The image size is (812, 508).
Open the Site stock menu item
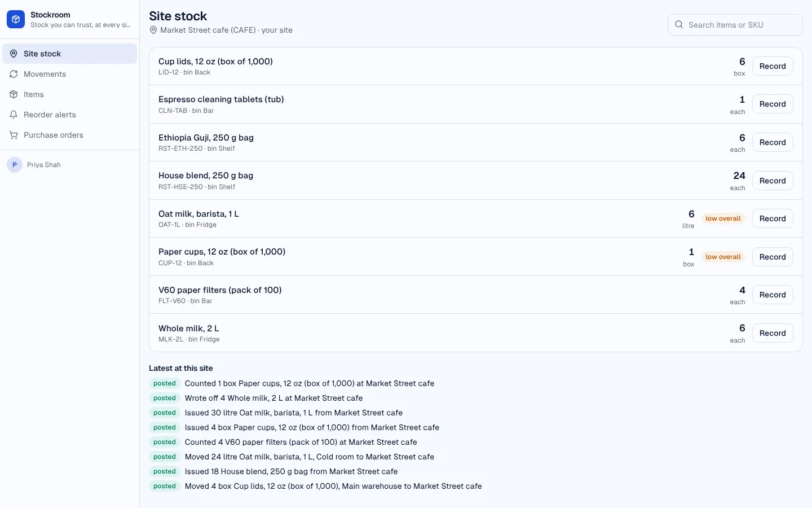(x=70, y=54)
